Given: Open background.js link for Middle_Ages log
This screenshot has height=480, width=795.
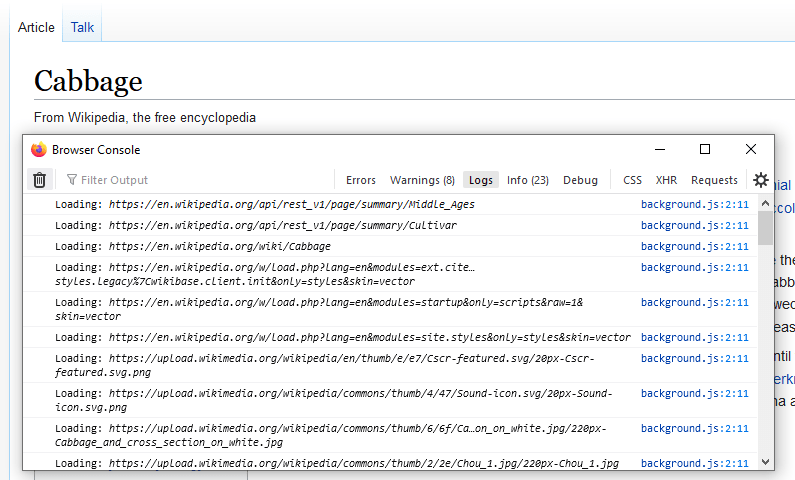Looking at the screenshot, I should pyautogui.click(x=694, y=204).
